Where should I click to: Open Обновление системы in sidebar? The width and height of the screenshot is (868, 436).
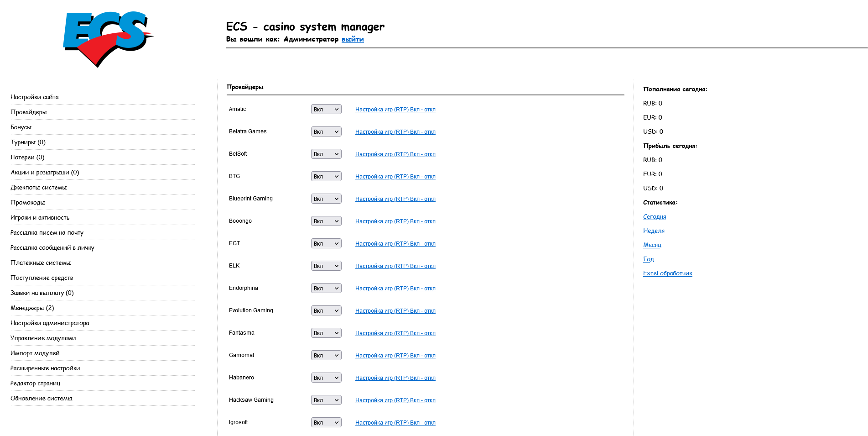[x=42, y=399]
